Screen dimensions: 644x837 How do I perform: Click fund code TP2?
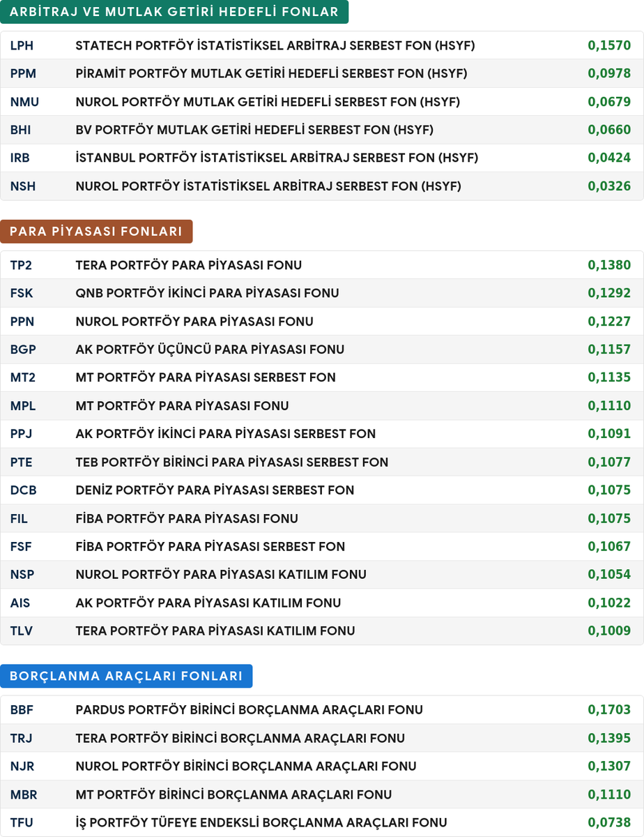click(22, 265)
